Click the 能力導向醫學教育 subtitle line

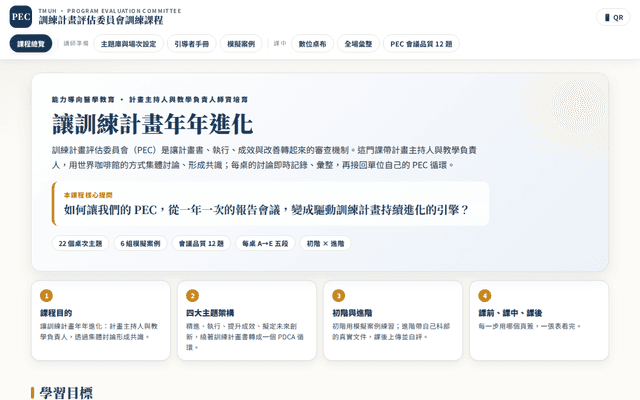tap(150, 100)
